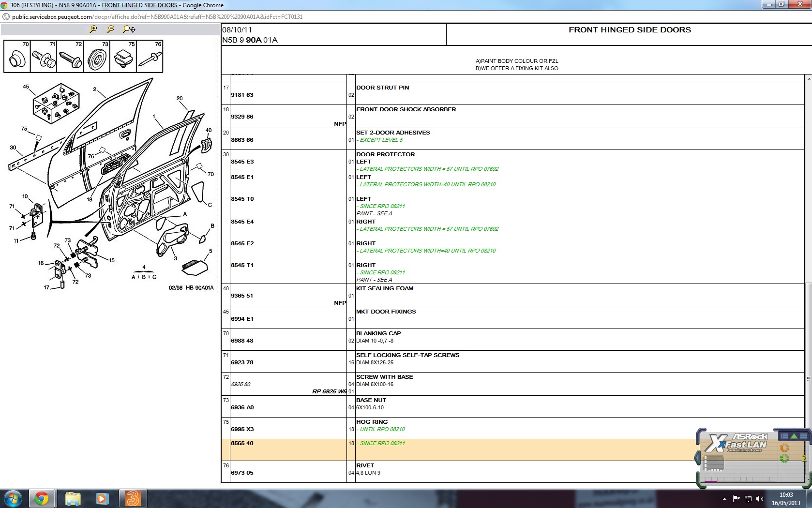Image resolution: width=812 pixels, height=508 pixels.
Task: Click part number 6923 78
Action: 242,362
